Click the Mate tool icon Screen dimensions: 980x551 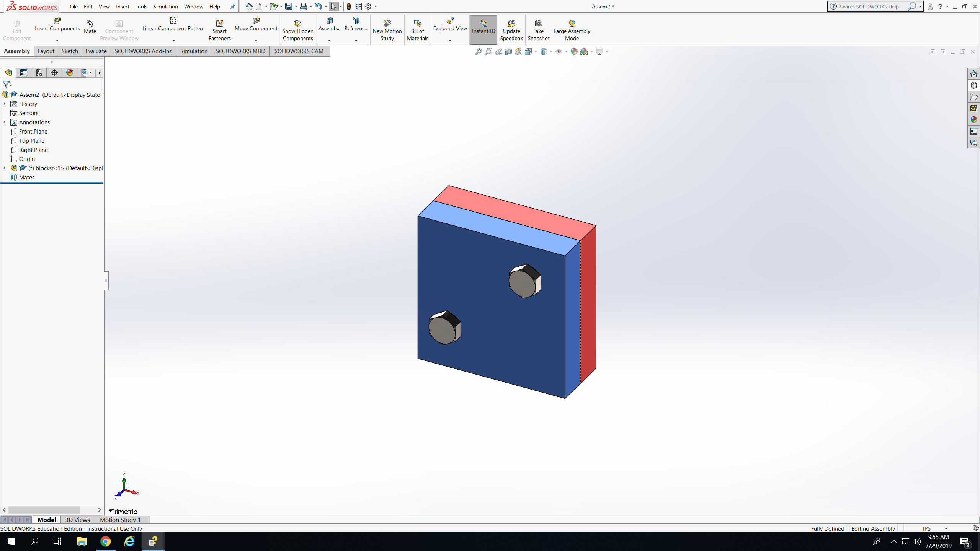coord(90,24)
